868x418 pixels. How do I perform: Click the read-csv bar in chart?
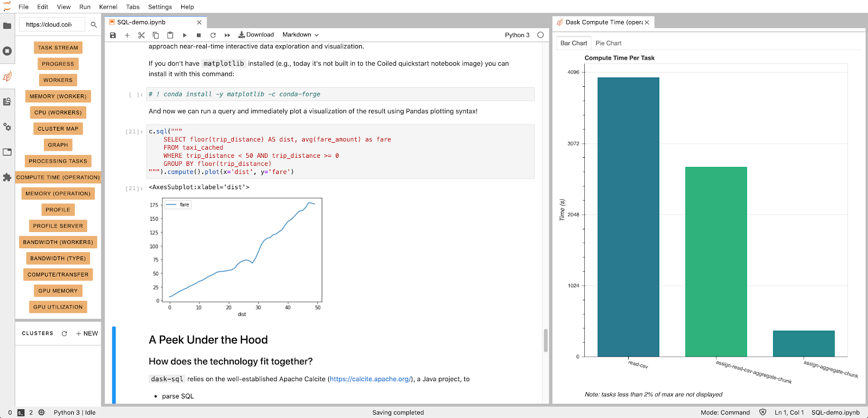(628, 217)
